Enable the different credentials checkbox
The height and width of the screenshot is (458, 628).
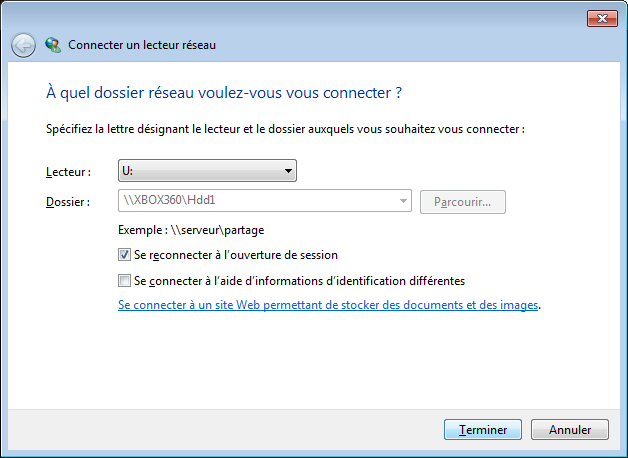[124, 281]
